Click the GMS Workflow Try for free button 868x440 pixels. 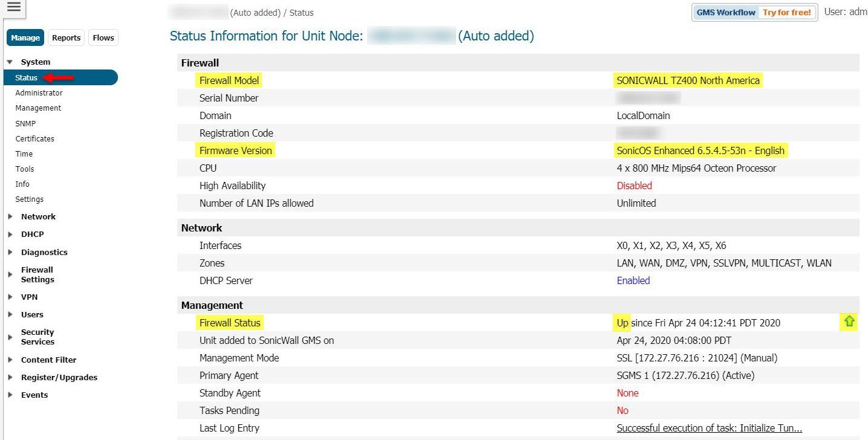click(x=754, y=13)
